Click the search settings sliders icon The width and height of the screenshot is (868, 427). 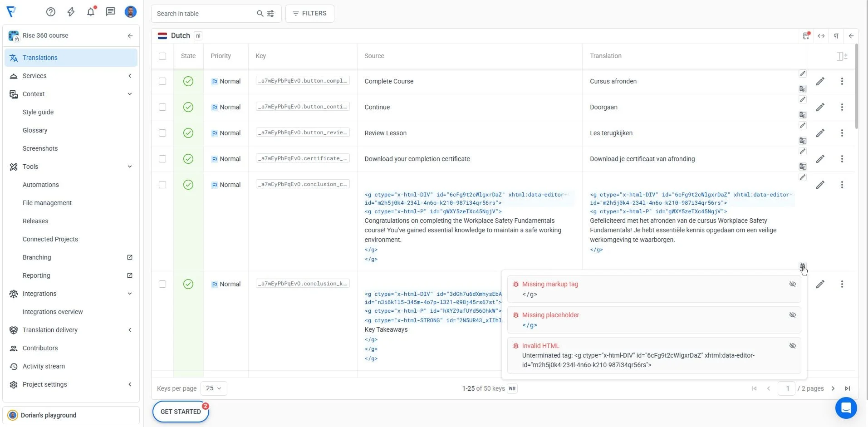click(x=270, y=14)
